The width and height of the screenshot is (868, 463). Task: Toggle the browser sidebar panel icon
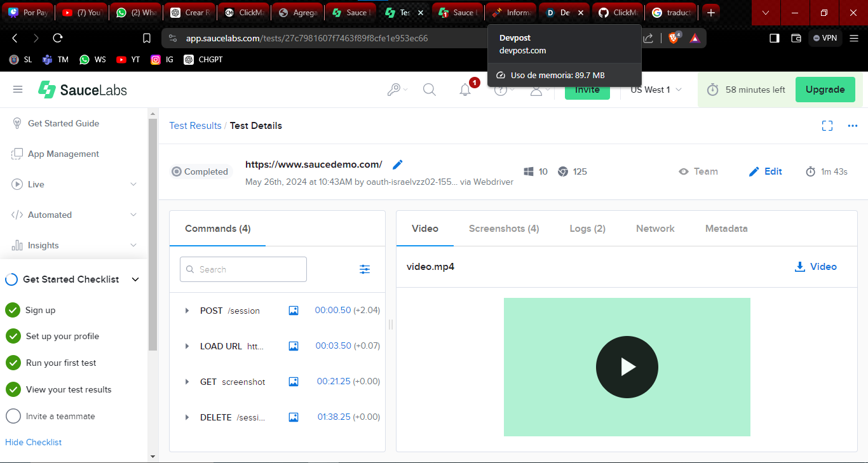(774, 38)
